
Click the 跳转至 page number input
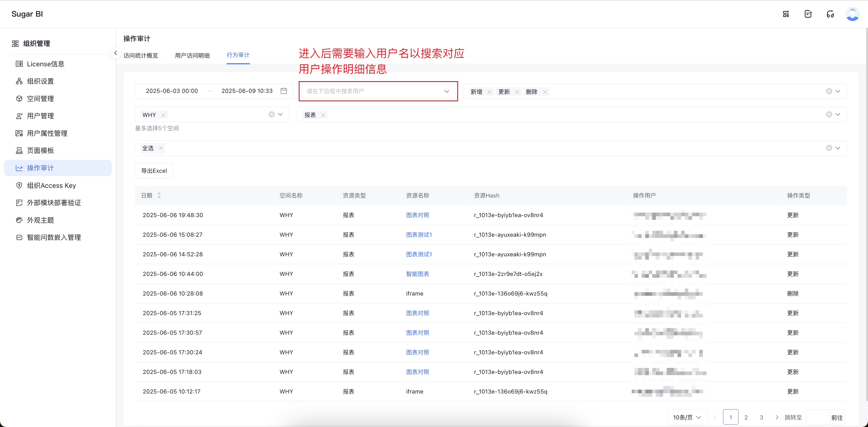point(818,417)
